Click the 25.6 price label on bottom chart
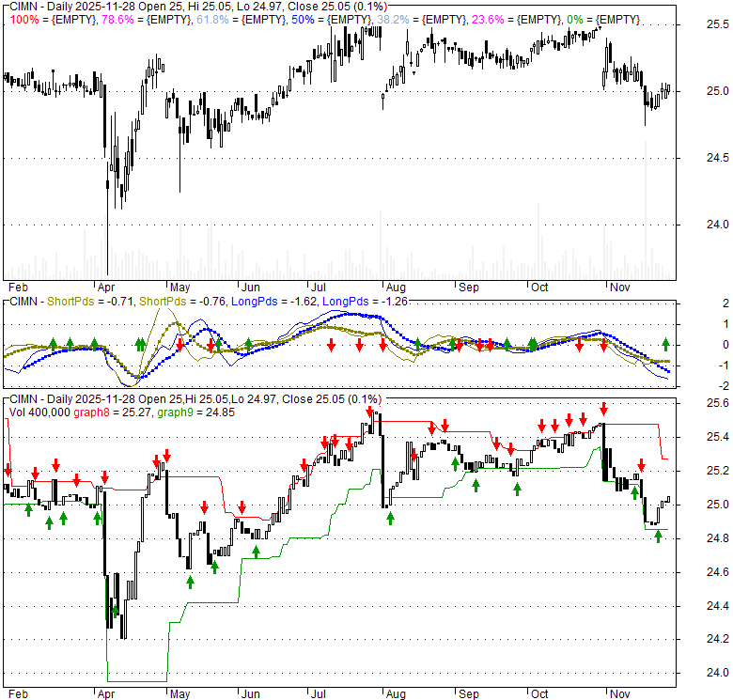The width and height of the screenshot is (733, 700). (717, 403)
